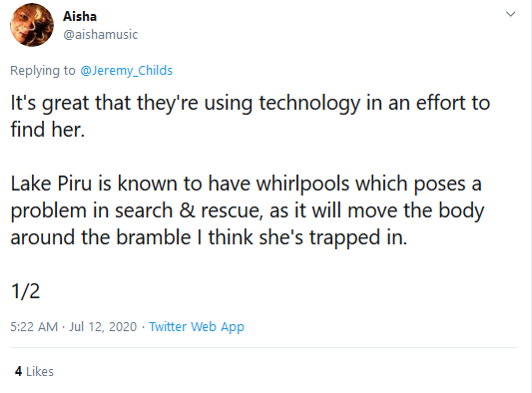Image resolution: width=532 pixels, height=393 pixels.
Task: Click the @aishamusic handle
Action: coord(101,35)
